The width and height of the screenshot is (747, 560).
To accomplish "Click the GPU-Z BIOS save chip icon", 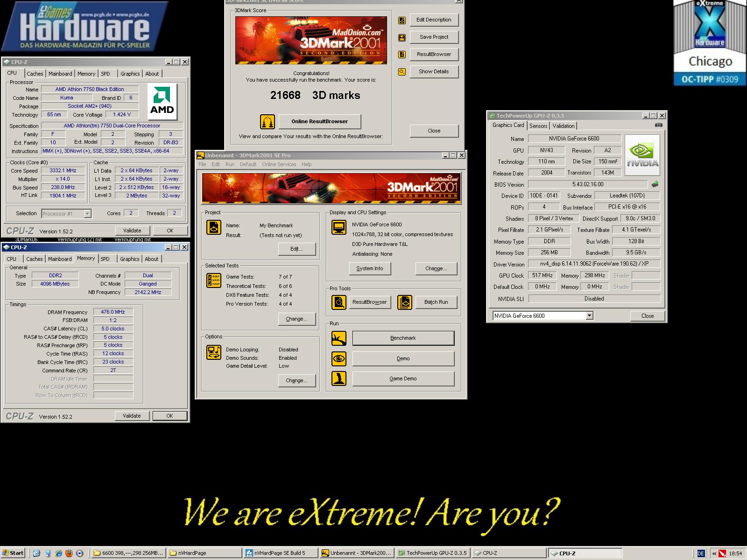I will pyautogui.click(x=655, y=184).
